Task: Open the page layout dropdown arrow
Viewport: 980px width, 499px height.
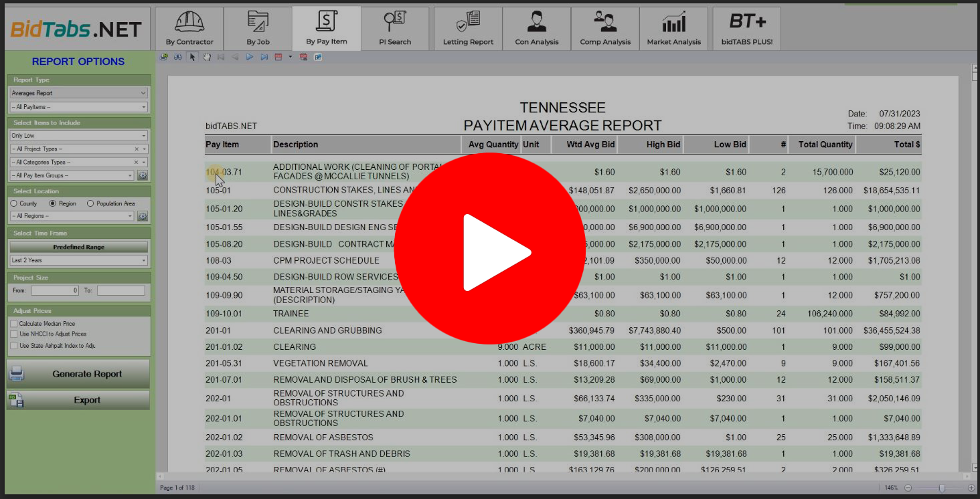Action: 290,58
